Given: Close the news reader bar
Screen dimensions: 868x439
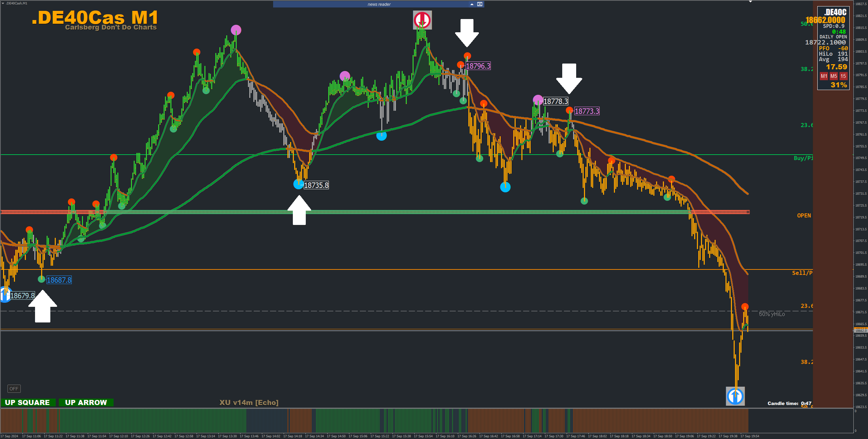Looking at the screenshot, I should pos(480,4).
